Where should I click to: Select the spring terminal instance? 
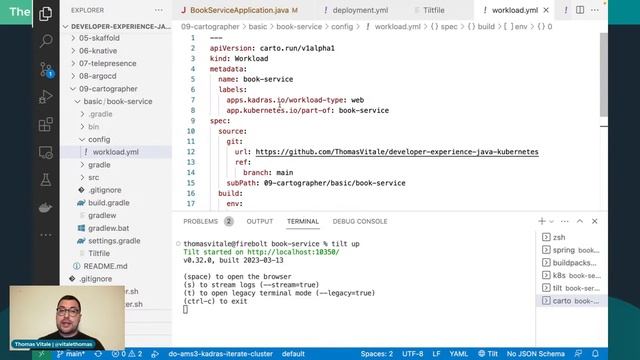[x=571, y=250]
